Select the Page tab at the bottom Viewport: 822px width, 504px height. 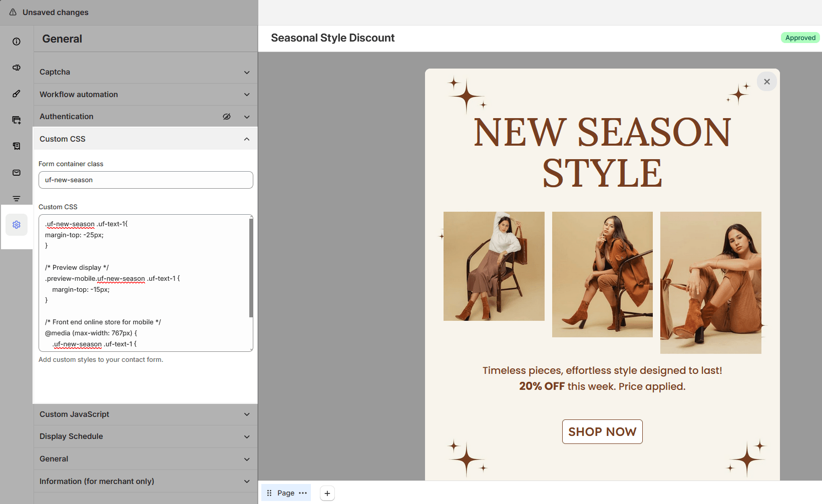[286, 493]
